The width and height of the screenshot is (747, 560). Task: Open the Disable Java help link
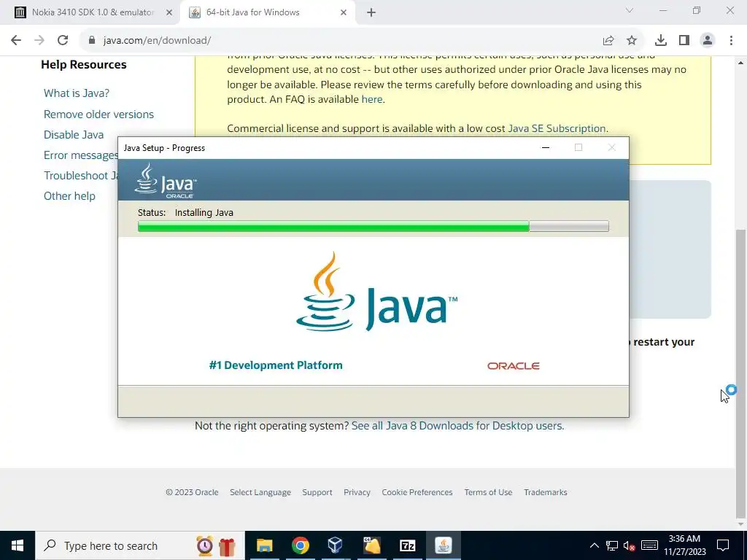click(x=74, y=135)
